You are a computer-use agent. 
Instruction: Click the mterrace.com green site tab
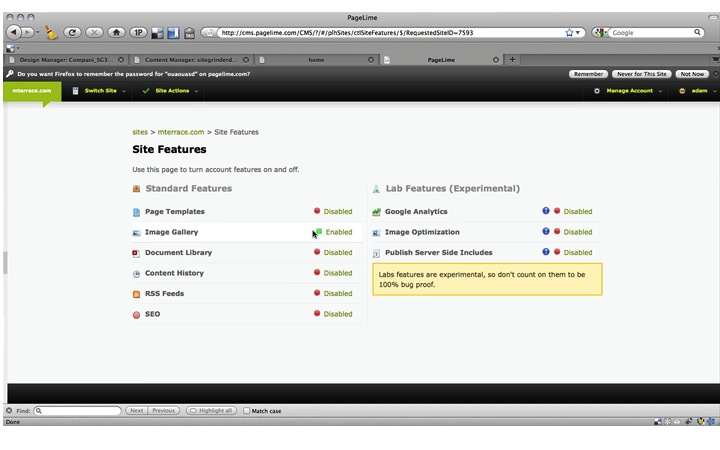32,91
